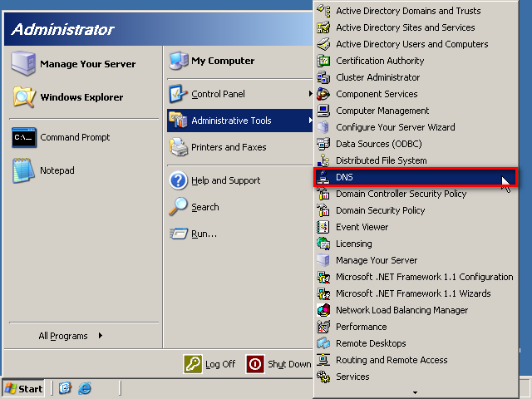This screenshot has height=399, width=532.
Task: Show more items via bottom menu arrow
Action: 416,392
